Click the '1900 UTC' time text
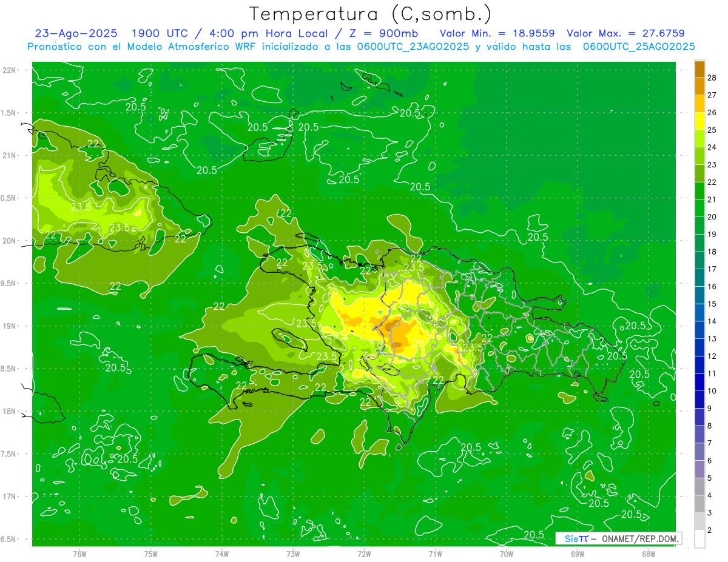The height and width of the screenshot is (562, 728). click(160, 33)
